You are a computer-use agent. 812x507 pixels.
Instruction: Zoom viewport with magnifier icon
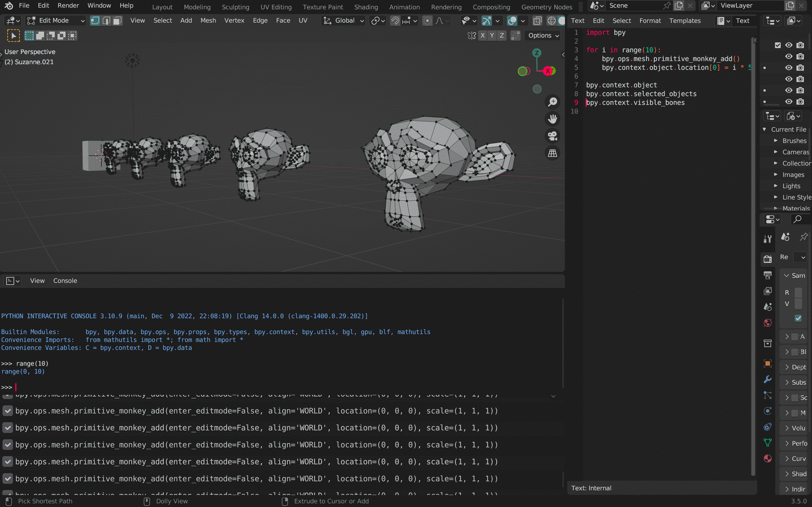(552, 102)
